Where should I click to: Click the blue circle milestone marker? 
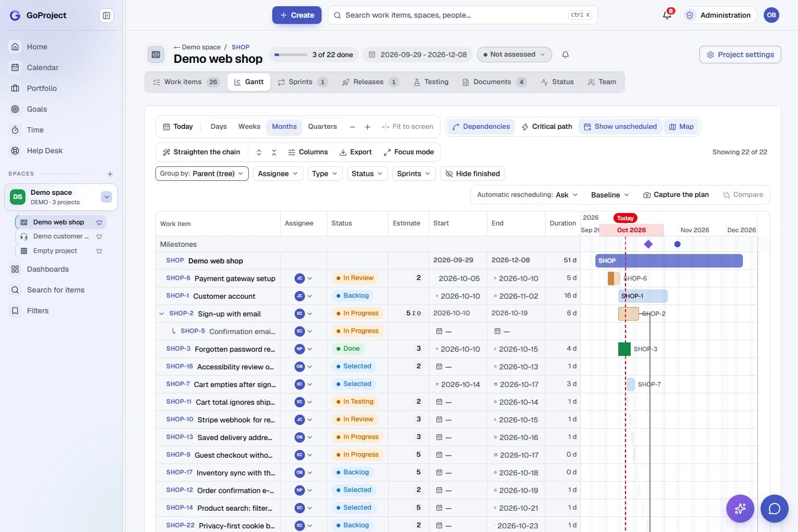tap(677, 244)
